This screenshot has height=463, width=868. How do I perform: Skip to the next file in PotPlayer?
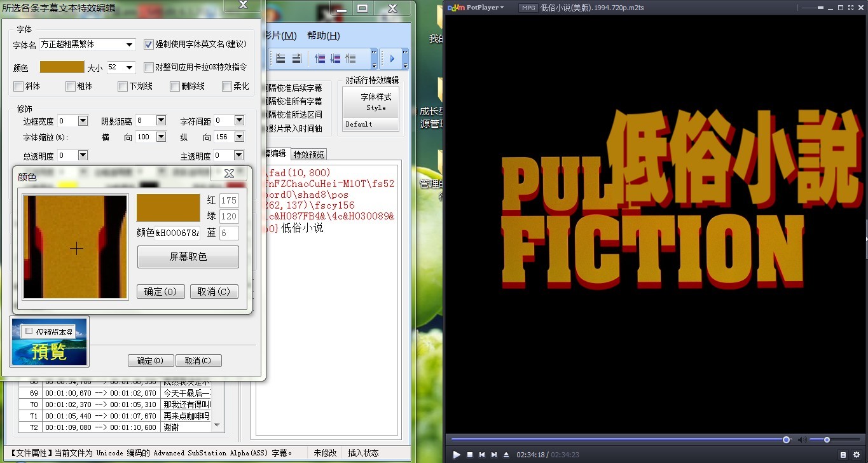tap(494, 455)
